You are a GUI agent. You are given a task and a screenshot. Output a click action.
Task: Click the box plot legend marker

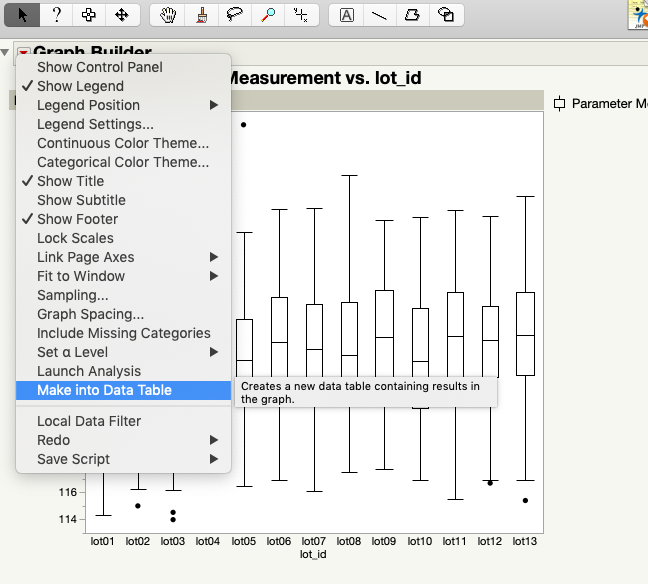point(559,104)
